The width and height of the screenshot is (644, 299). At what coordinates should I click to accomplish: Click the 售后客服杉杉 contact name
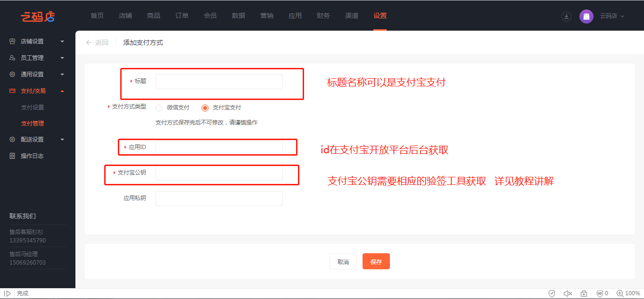tap(26, 232)
